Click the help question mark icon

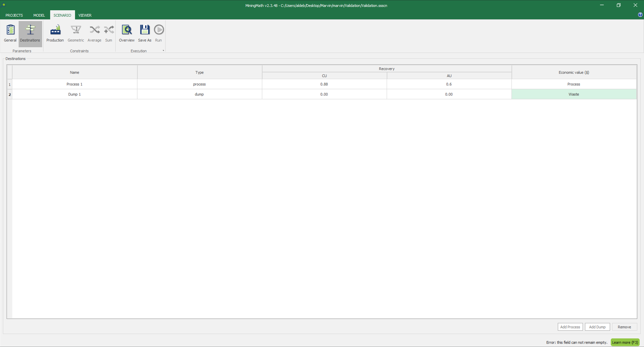pos(640,15)
